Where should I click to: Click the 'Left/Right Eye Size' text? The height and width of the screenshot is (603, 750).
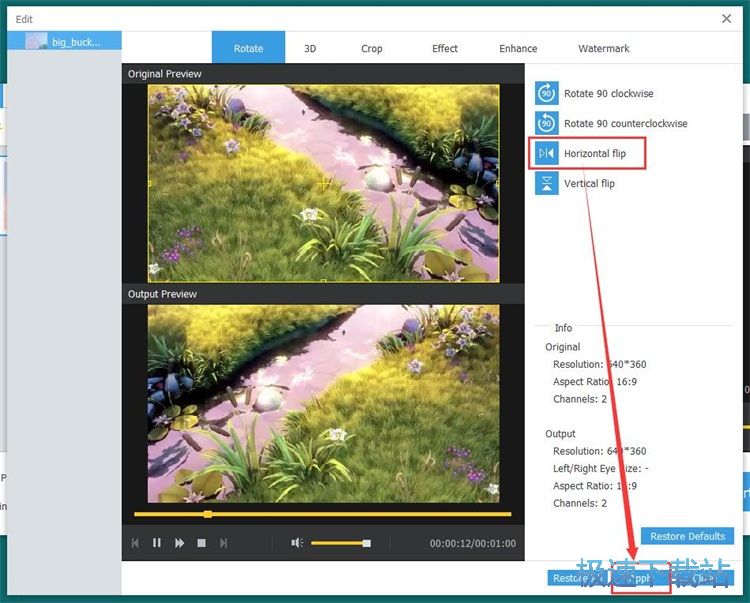click(x=600, y=468)
